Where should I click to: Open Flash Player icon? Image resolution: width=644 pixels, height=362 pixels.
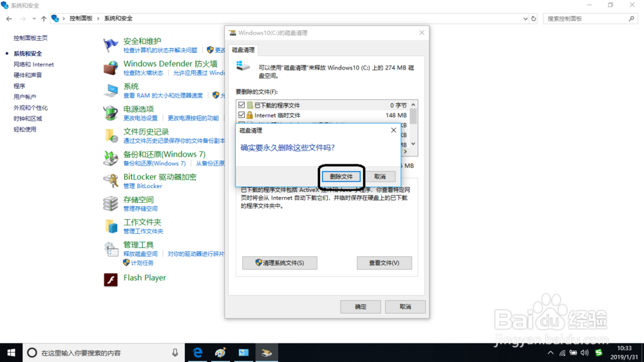111,280
